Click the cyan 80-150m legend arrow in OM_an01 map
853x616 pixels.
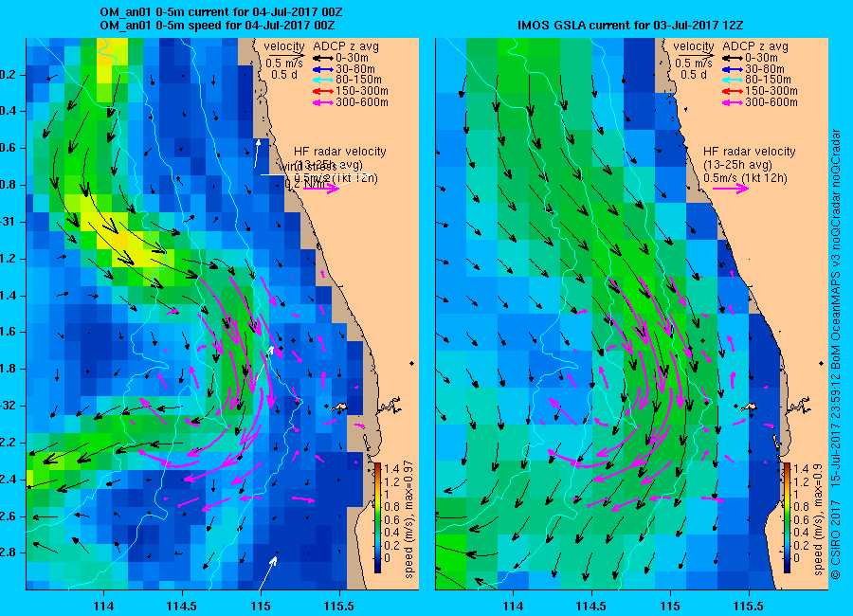(322, 80)
